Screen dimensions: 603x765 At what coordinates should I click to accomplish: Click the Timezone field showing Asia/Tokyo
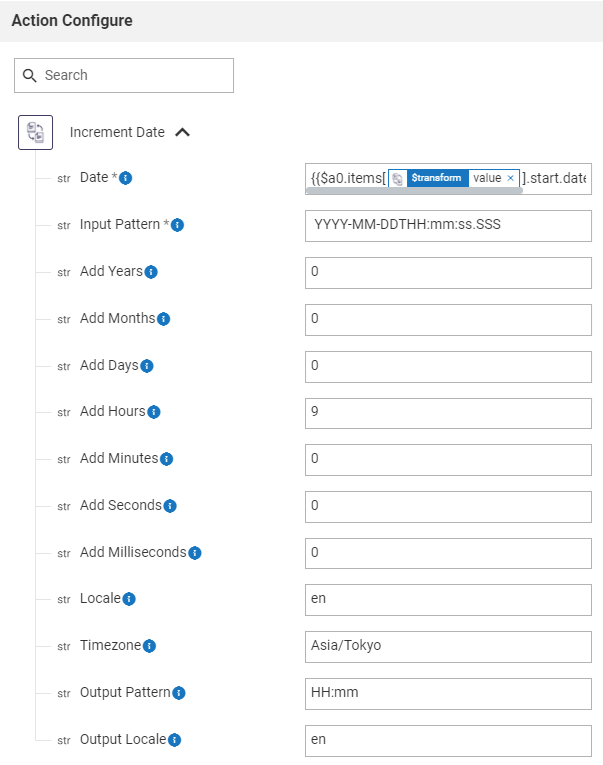(x=448, y=646)
